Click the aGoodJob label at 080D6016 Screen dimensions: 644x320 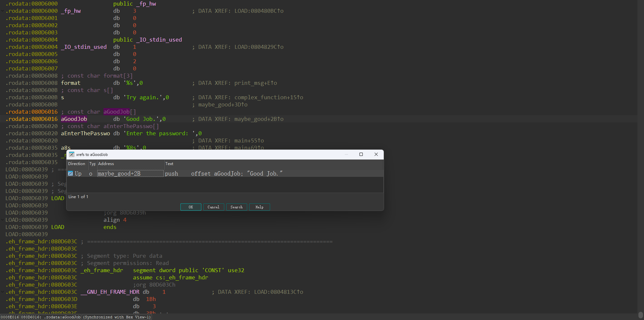pos(74,119)
